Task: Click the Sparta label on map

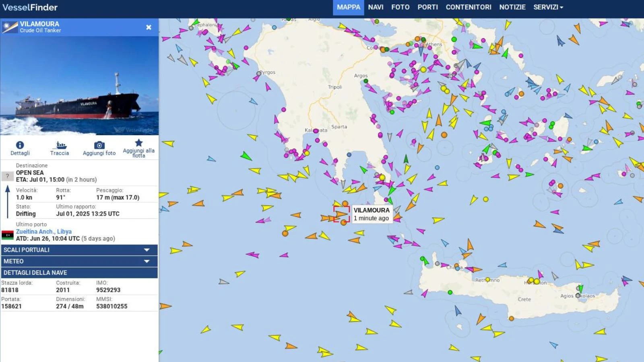Action: coord(339,127)
